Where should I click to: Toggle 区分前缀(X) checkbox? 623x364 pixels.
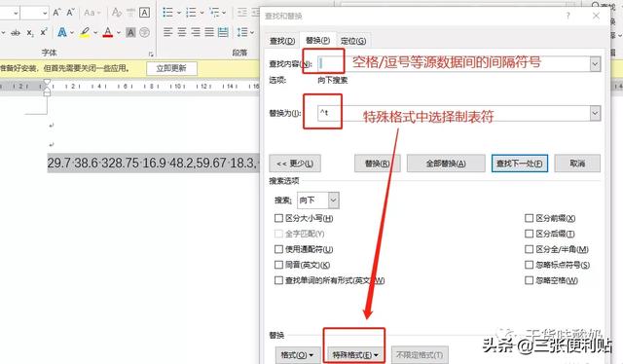[x=529, y=218]
